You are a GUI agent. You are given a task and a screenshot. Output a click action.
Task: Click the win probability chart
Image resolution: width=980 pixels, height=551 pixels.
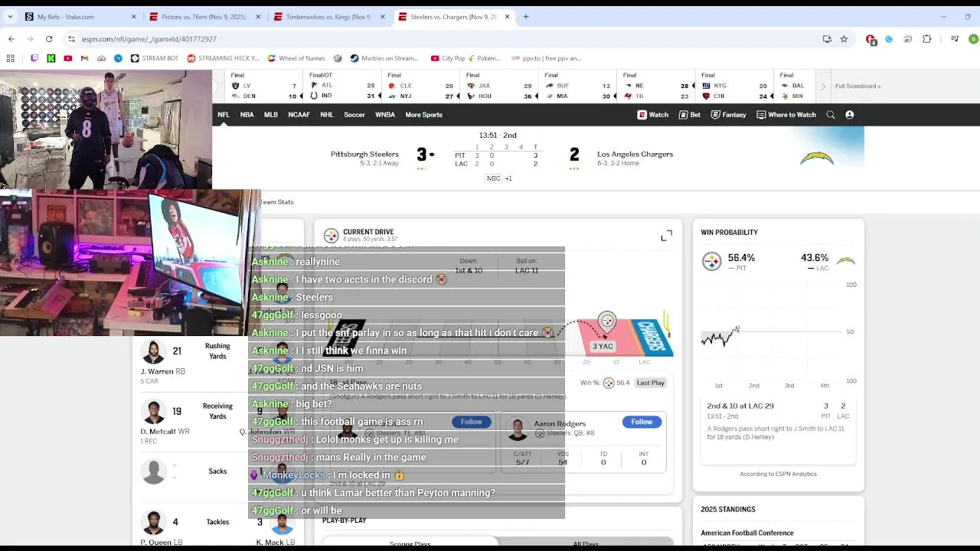coord(773,333)
